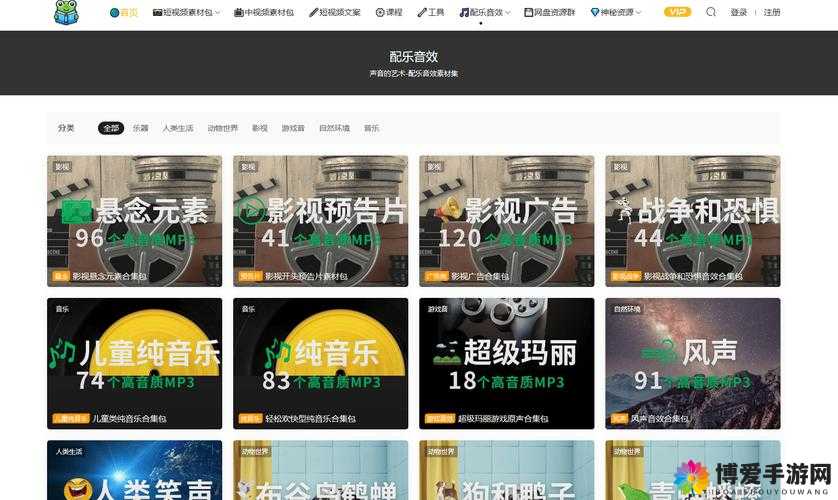This screenshot has width=838, height=500.
Task: Click 影视 badge on 战争和恐惧 card
Action: [620, 167]
